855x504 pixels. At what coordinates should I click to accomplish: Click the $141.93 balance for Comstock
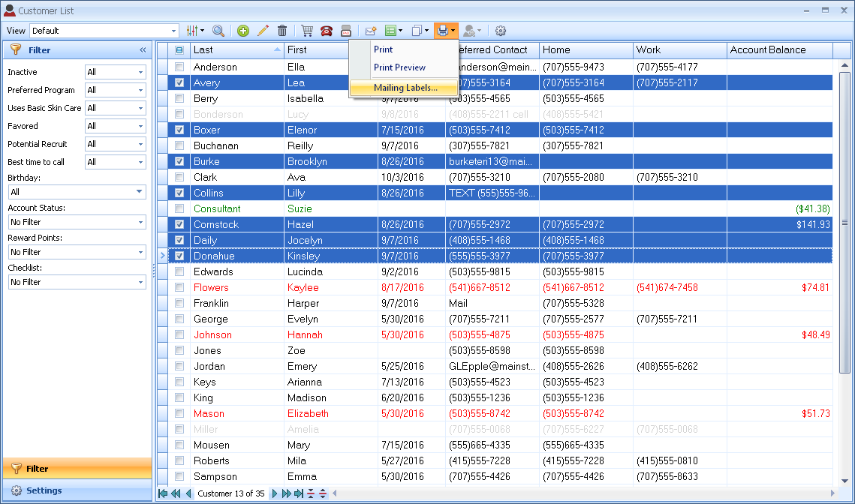click(812, 224)
